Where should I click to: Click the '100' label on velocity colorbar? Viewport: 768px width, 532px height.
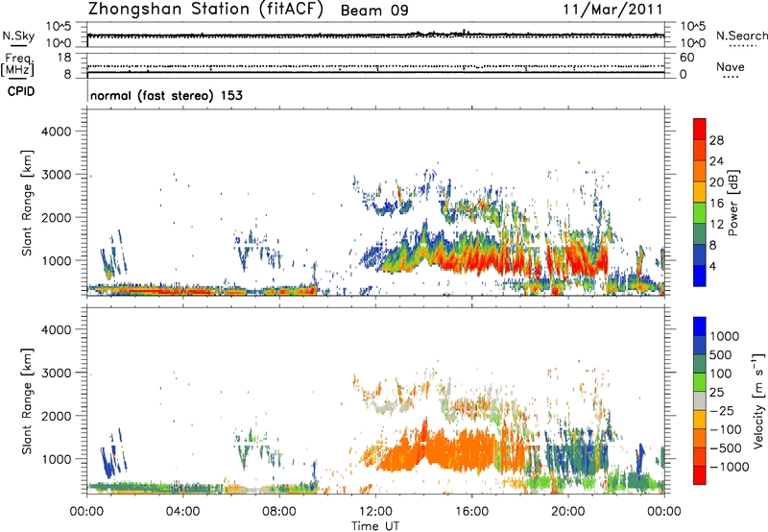pyautogui.click(x=720, y=374)
